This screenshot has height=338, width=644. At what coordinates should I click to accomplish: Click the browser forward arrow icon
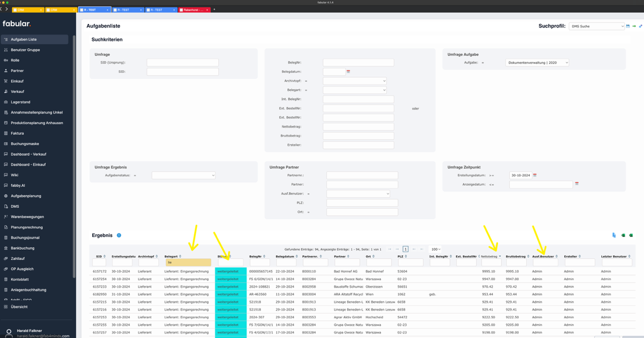pos(6,9)
